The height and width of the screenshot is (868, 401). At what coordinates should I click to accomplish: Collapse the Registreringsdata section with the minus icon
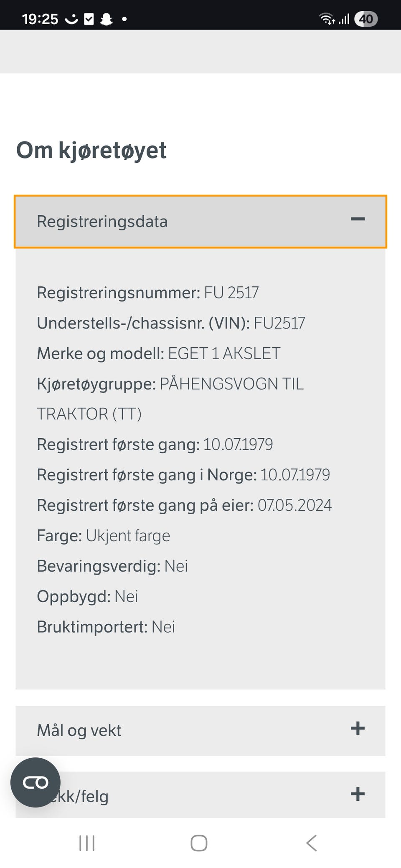[x=358, y=220]
